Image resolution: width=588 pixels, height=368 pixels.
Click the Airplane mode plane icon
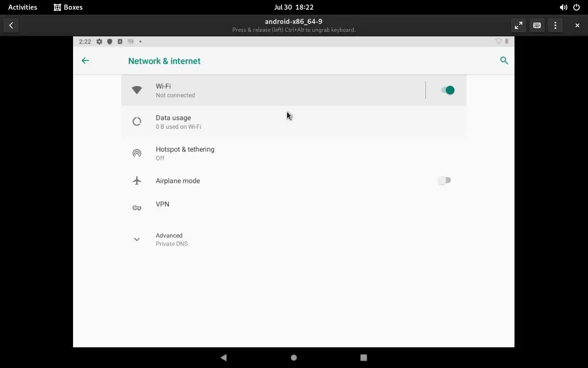pyautogui.click(x=137, y=180)
